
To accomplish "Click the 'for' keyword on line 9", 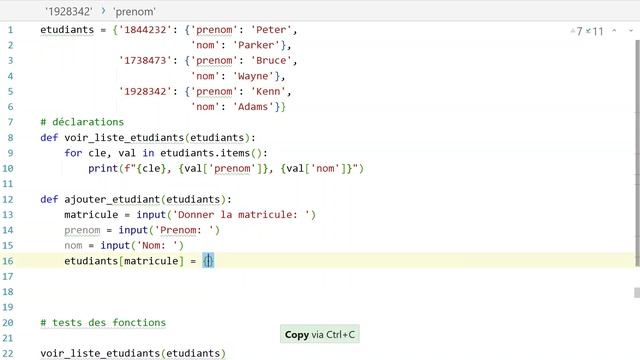I will click(x=73, y=153).
